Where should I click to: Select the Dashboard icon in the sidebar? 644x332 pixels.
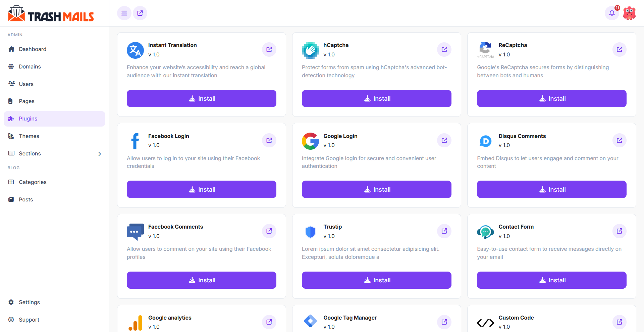pos(11,49)
